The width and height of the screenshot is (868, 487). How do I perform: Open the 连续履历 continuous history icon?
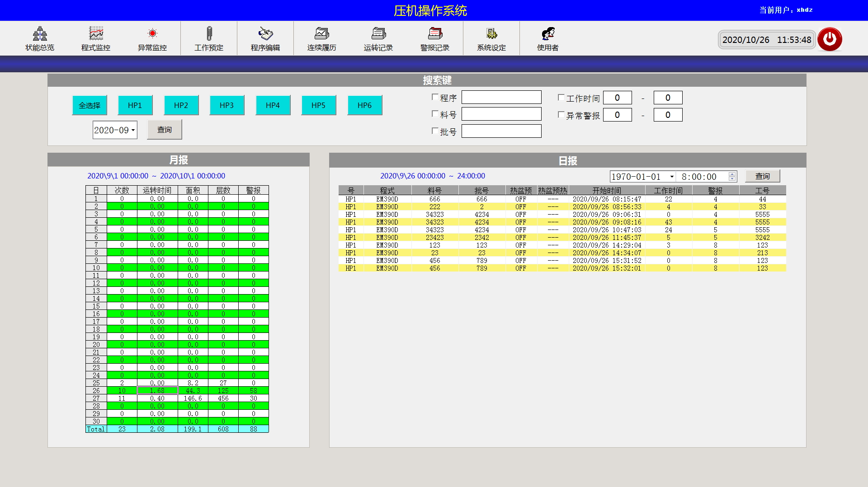322,34
